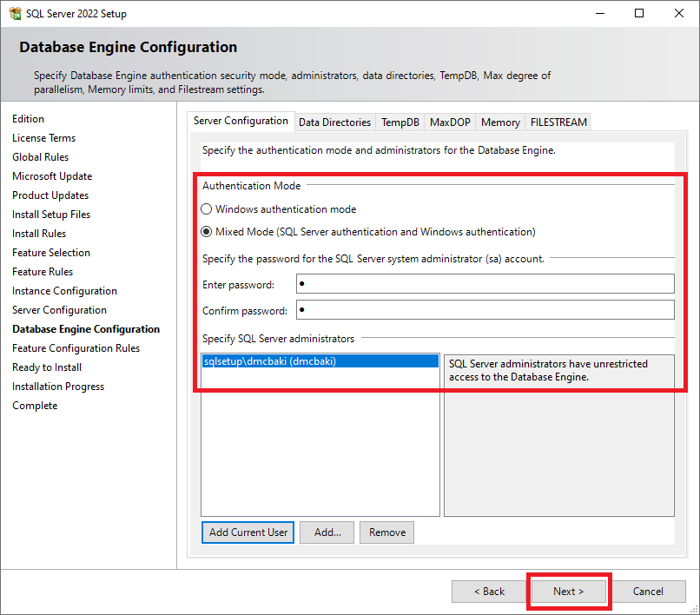The height and width of the screenshot is (615, 700).
Task: Go to the Next setup step
Action: tap(569, 592)
